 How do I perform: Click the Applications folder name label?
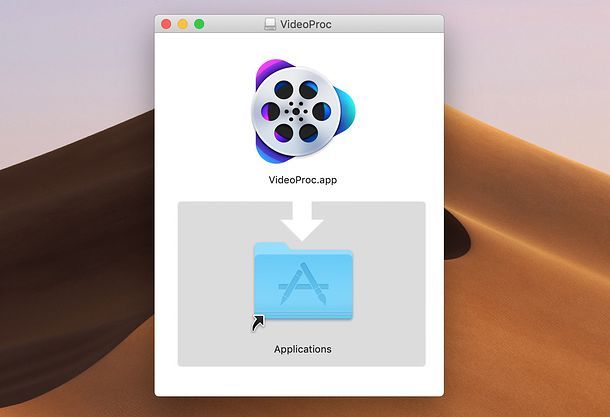point(303,349)
